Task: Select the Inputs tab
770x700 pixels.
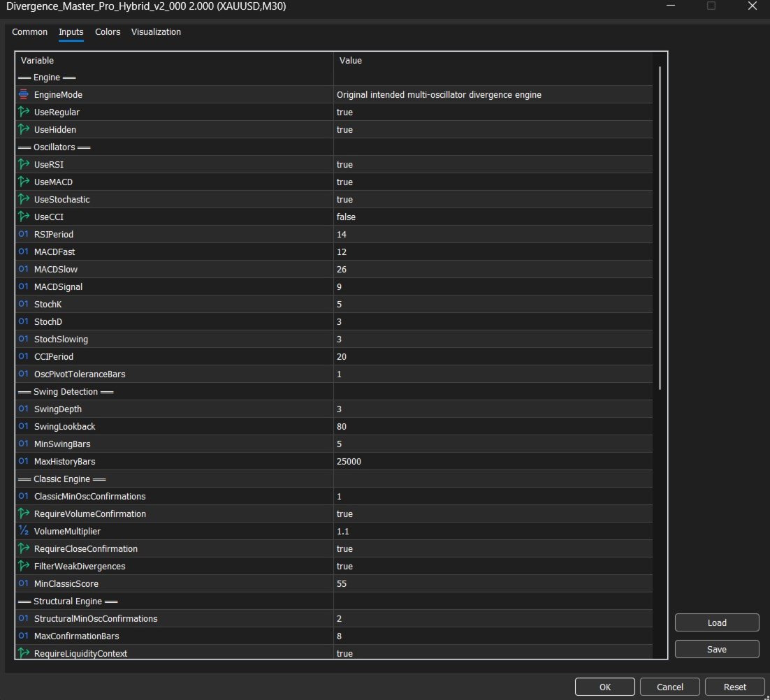Action: [x=71, y=32]
